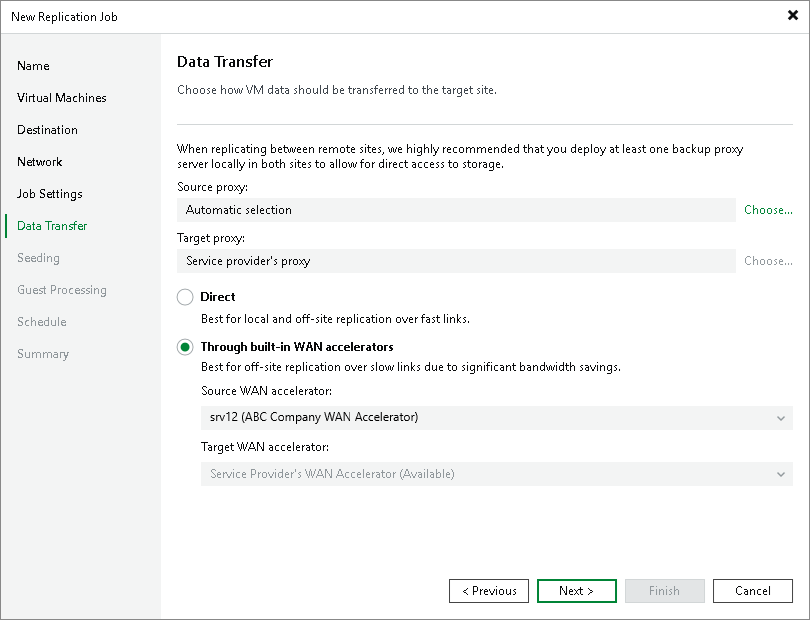Cancel the New Replication Job wizard
This screenshot has height=620, width=810.
753,591
